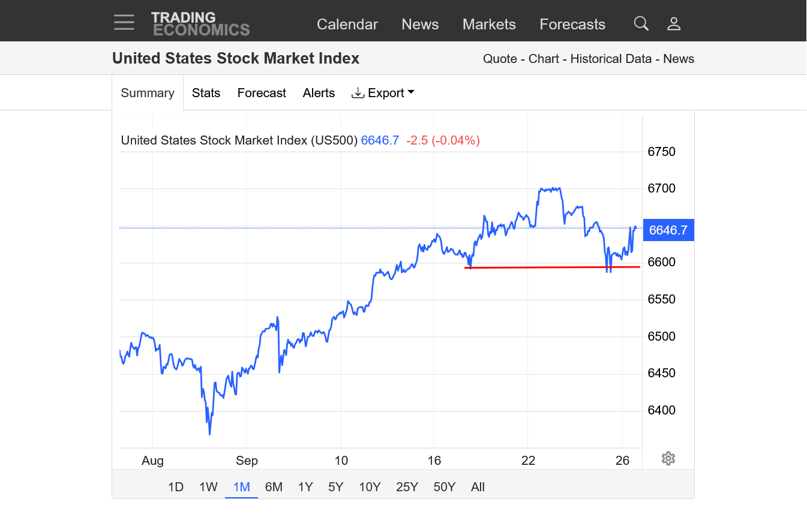
Task: Follow the Historical Data link
Action: (611, 59)
